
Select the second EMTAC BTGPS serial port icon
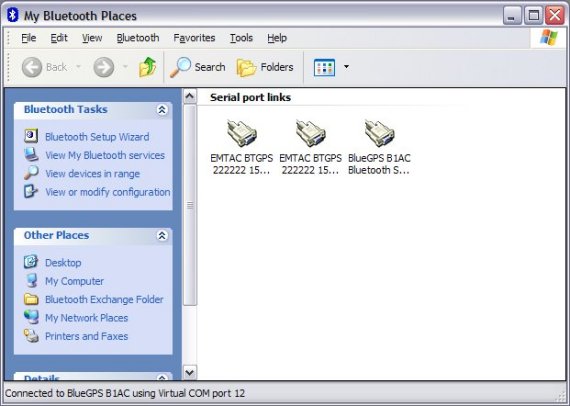tap(311, 133)
